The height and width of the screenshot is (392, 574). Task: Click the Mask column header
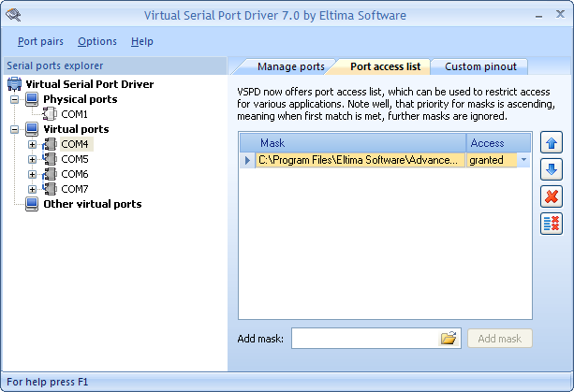tap(353, 143)
